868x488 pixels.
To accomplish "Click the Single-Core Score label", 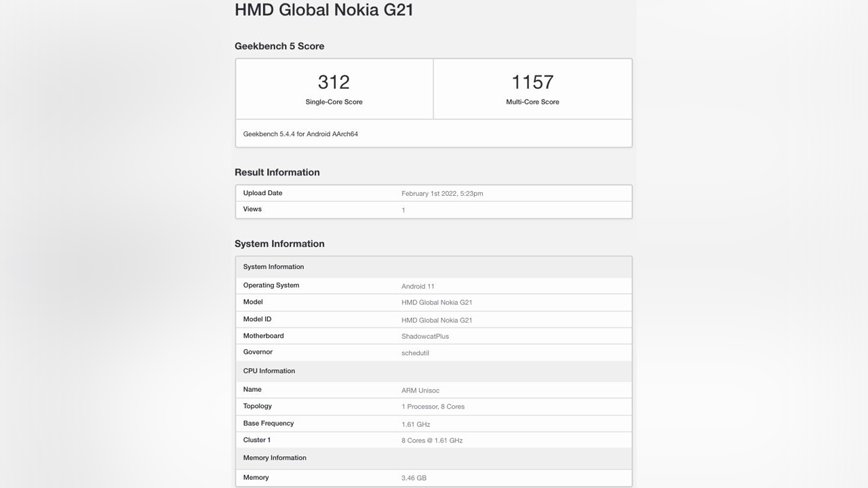I will pyautogui.click(x=334, y=102).
